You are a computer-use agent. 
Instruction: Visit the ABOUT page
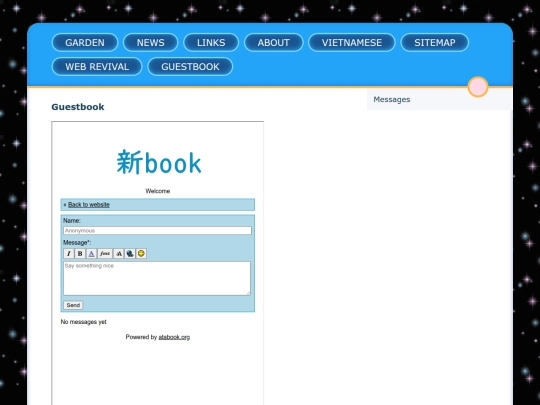tap(273, 42)
